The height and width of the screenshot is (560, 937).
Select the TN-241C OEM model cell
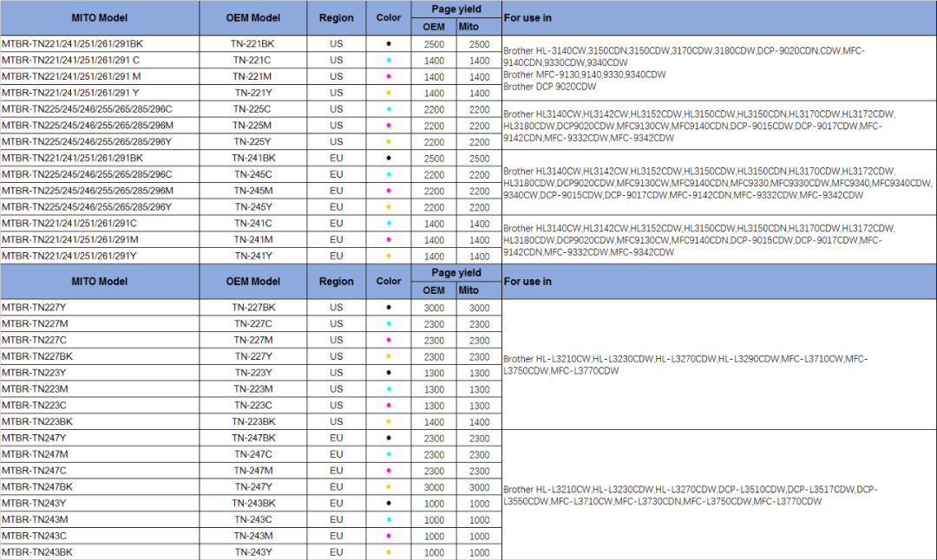pos(252,224)
